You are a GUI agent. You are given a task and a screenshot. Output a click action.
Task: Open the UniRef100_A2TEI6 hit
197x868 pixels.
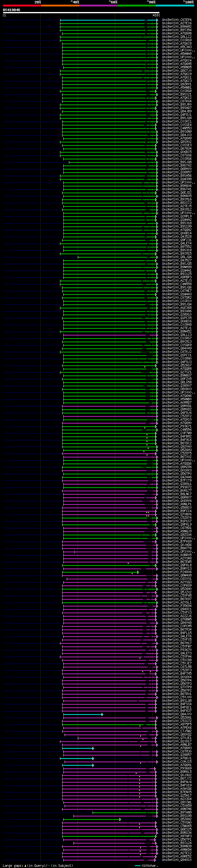pyautogui.click(x=177, y=23)
